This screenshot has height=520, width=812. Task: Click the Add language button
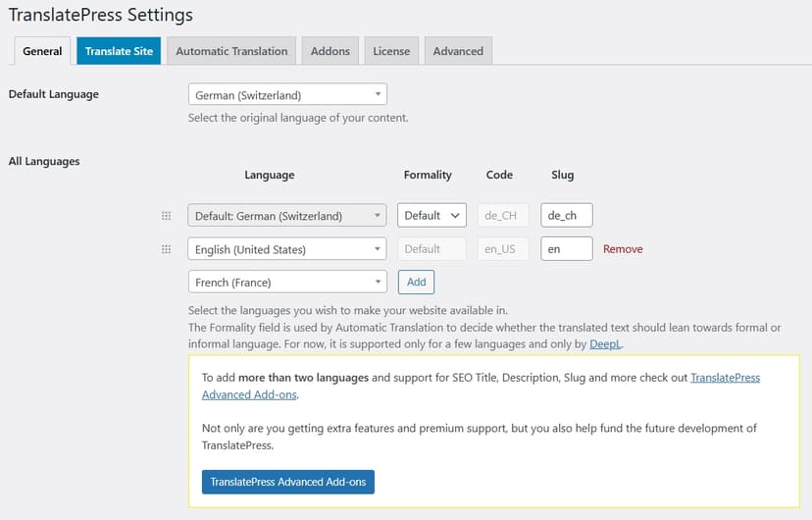417,282
